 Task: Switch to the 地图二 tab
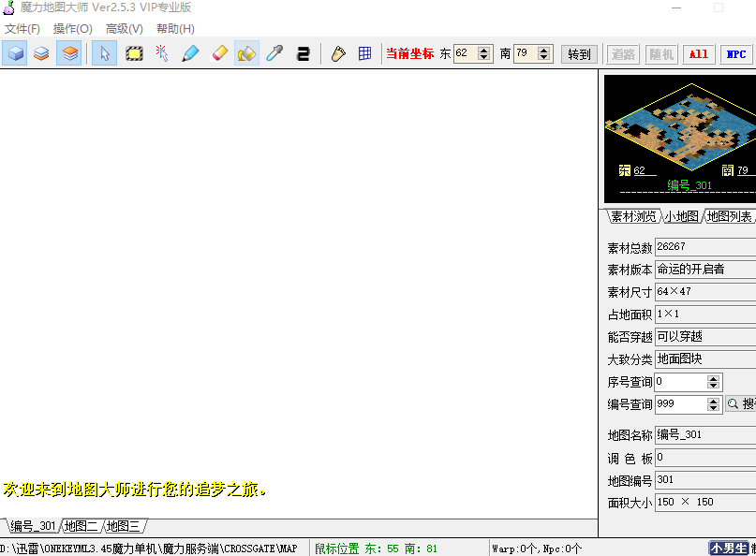[81, 526]
